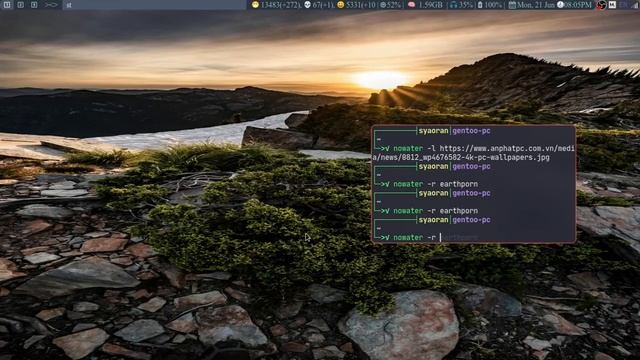Screen dimensions: 640x360
Task: Open the OBS tray icon
Action: click(x=601, y=5)
